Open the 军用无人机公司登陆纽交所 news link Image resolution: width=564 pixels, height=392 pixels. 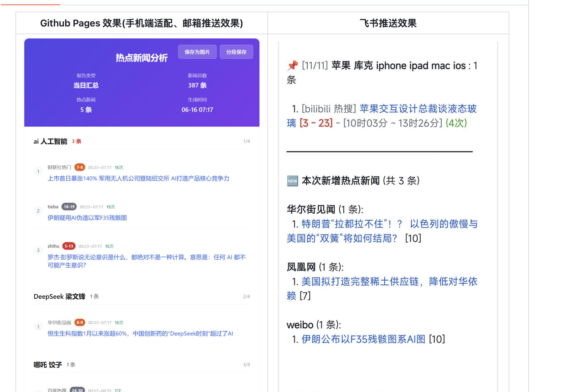tap(138, 178)
